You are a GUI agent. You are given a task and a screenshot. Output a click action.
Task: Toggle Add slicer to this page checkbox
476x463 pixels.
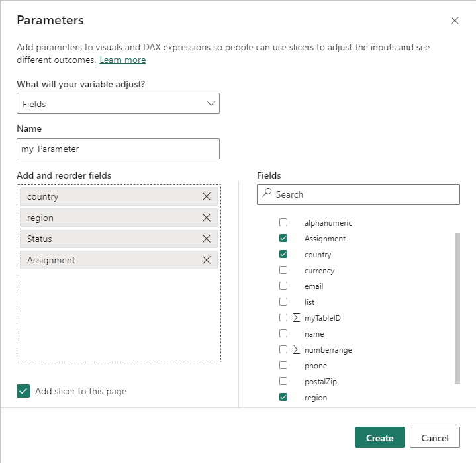[x=23, y=391]
